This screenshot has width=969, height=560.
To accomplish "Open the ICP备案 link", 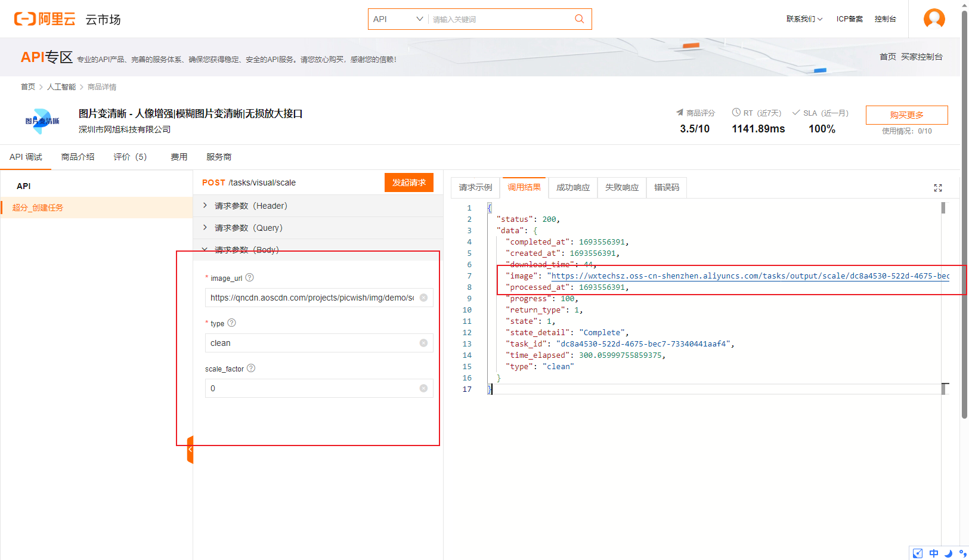I will (x=850, y=19).
